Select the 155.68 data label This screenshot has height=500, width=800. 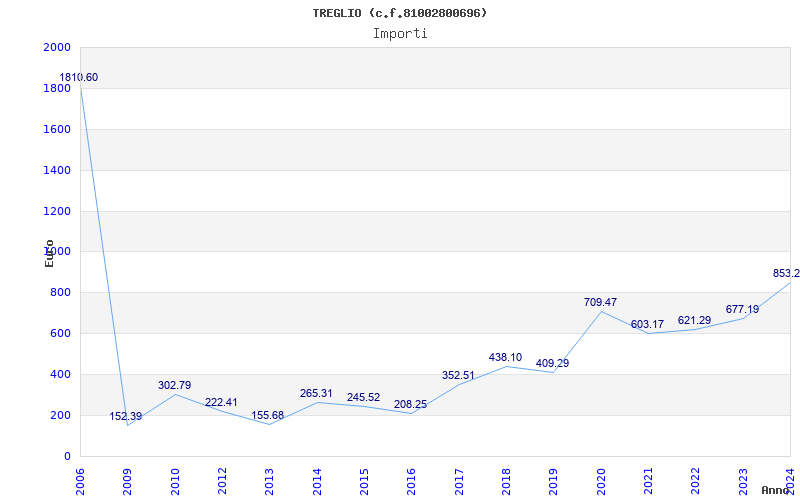[267, 415]
